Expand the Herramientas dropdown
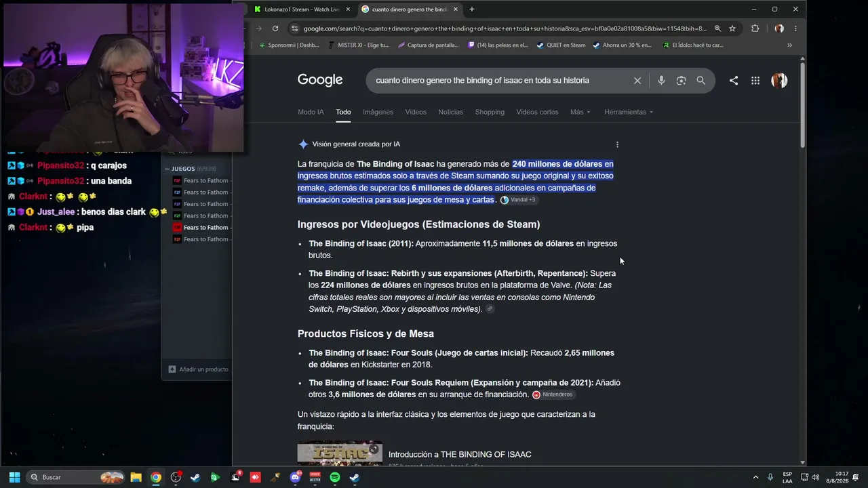The width and height of the screenshot is (868, 488). click(x=629, y=112)
